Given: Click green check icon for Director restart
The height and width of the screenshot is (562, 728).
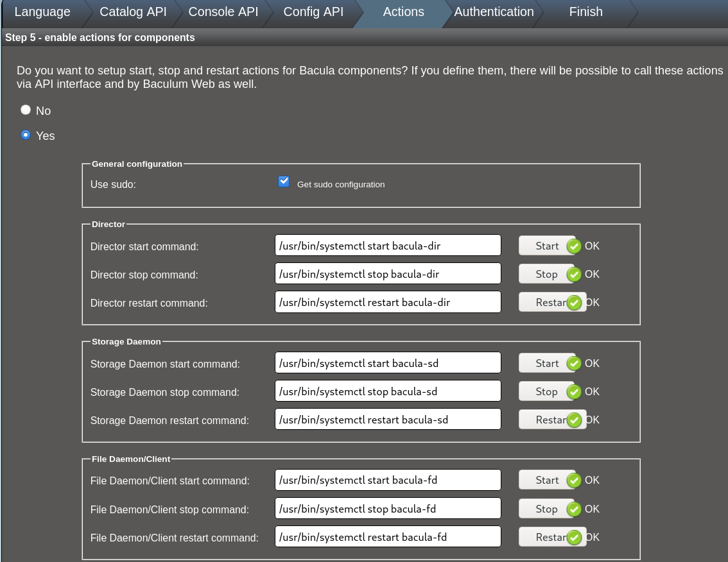Looking at the screenshot, I should (x=574, y=303).
